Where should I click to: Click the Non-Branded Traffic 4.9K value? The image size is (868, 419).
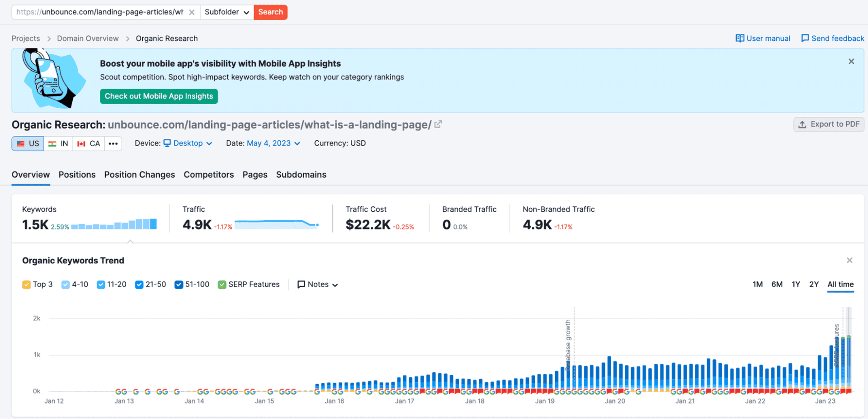537,224
